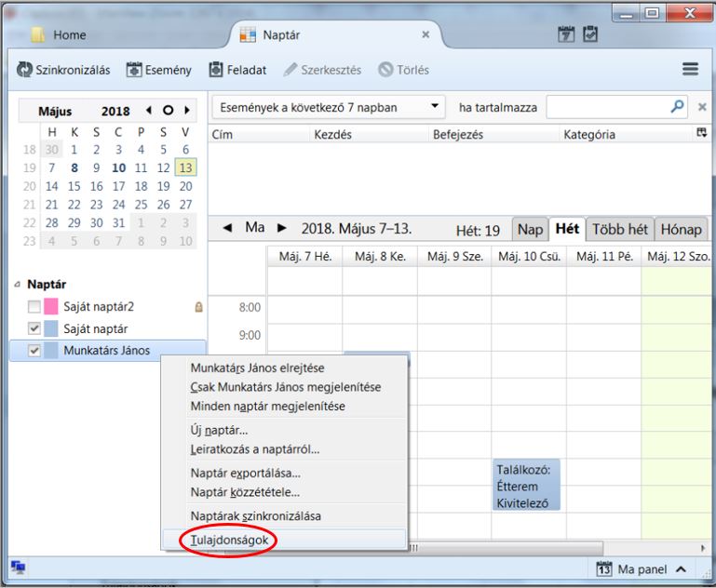Toggle the Saját naptár2 checkbox

tap(34, 306)
